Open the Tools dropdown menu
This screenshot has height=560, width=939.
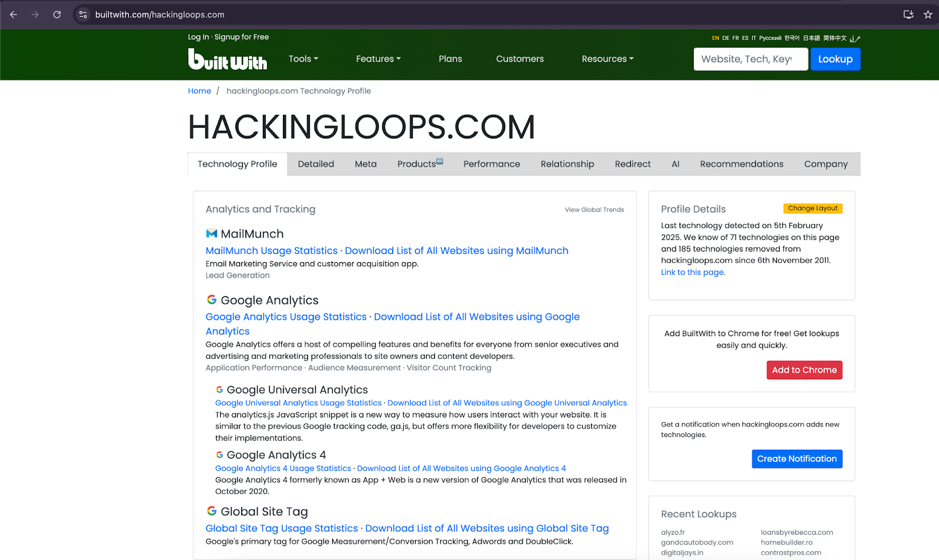[x=303, y=59]
